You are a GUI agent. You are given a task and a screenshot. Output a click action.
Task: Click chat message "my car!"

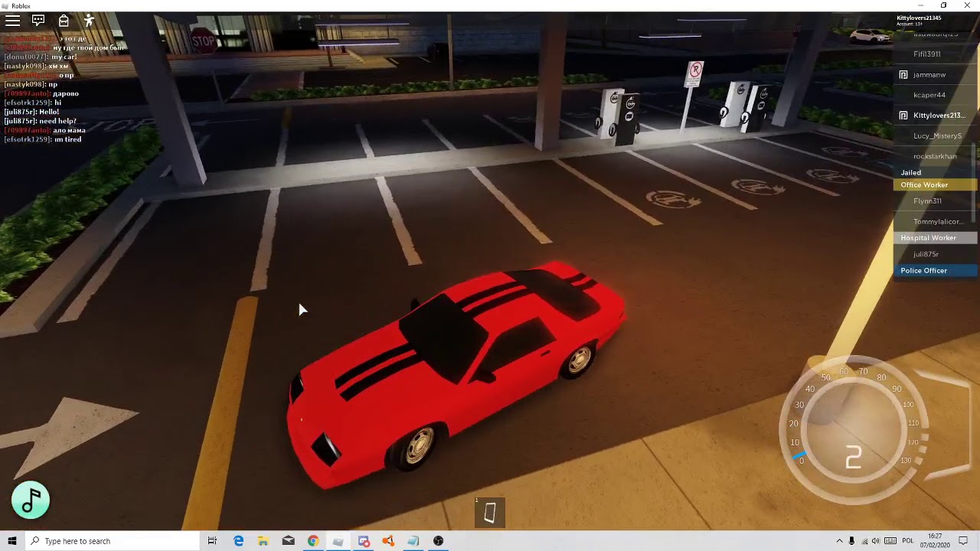coord(64,57)
